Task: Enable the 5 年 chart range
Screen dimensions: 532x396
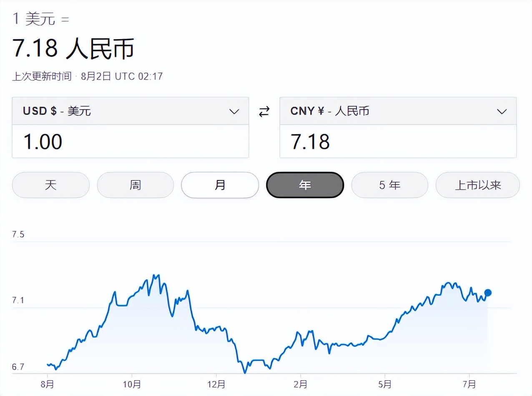Action: point(389,185)
